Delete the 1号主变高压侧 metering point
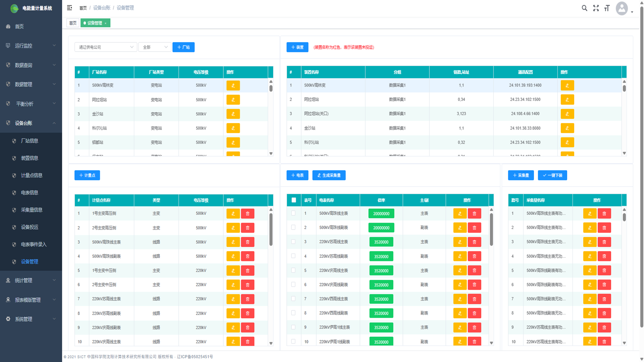The height and width of the screenshot is (362, 644). tap(248, 214)
